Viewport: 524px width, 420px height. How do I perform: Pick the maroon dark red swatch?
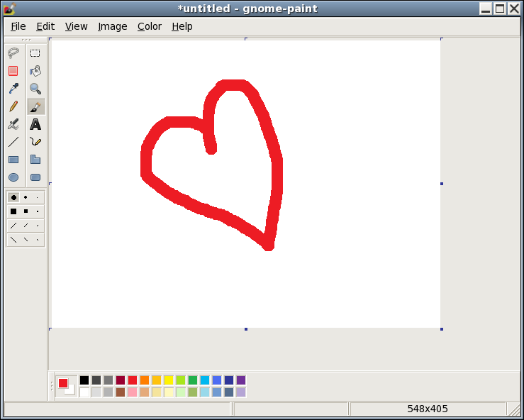tap(121, 380)
